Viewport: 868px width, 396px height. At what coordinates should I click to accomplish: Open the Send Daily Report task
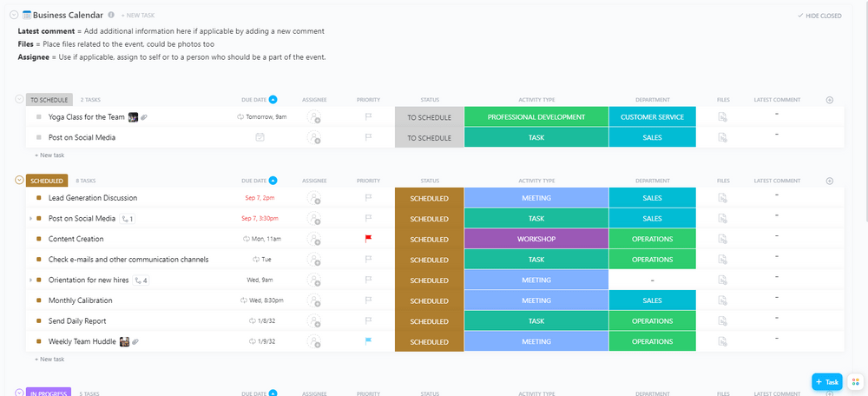coord(77,321)
